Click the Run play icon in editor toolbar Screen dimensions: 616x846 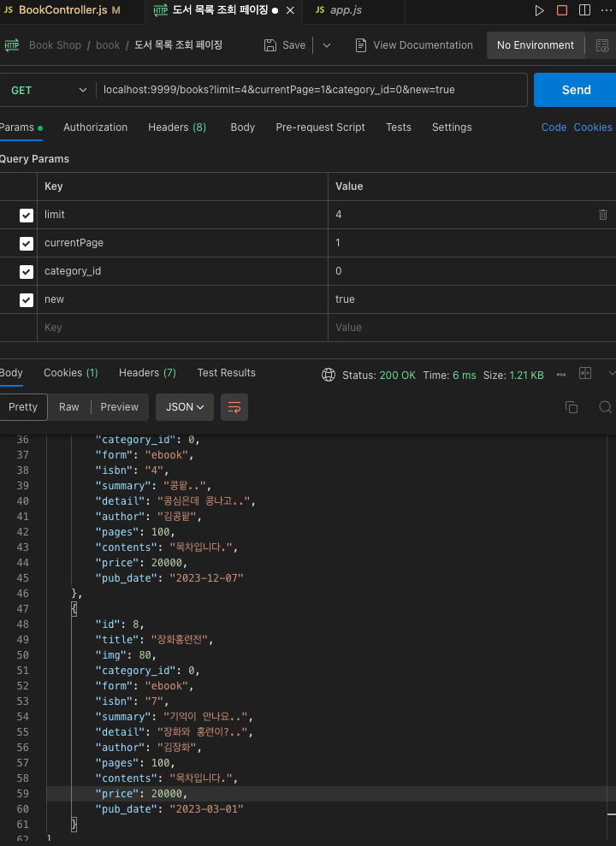pos(539,11)
